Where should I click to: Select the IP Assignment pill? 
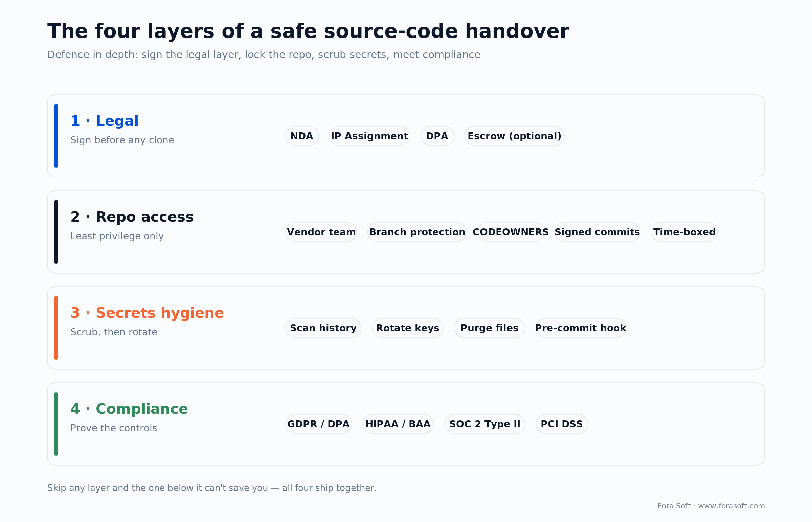tap(370, 136)
